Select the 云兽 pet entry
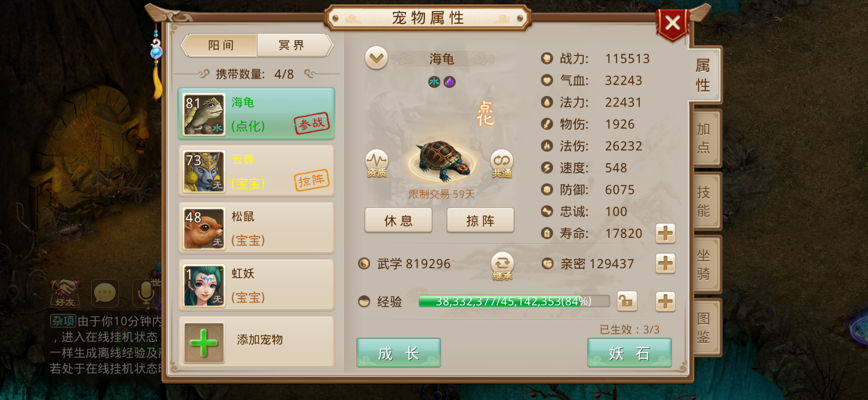Image resolution: width=868 pixels, height=400 pixels. click(x=256, y=171)
